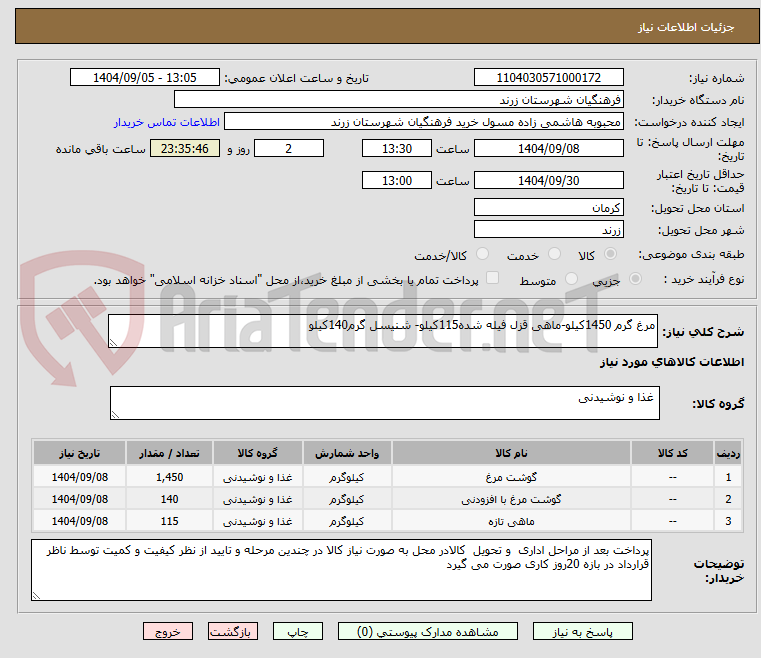Image resolution: width=761 pixels, height=658 pixels.
Task: Select the خدمت radio button
Action: point(554,254)
